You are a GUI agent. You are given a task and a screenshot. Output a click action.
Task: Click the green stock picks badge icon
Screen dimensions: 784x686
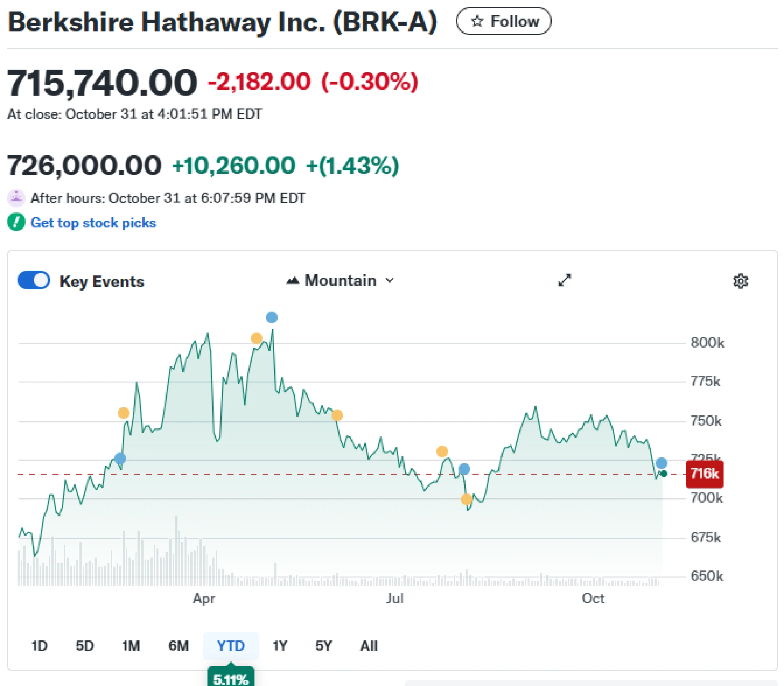click(x=16, y=222)
